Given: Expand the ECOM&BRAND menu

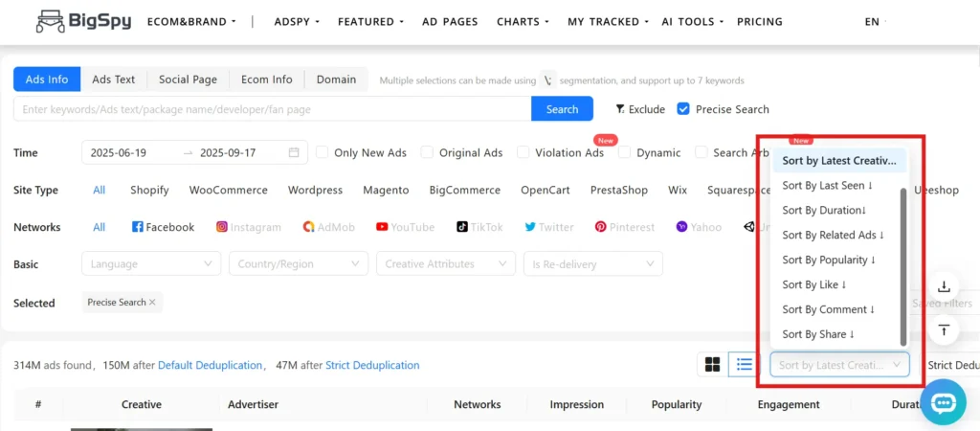Looking at the screenshot, I should [x=191, y=21].
